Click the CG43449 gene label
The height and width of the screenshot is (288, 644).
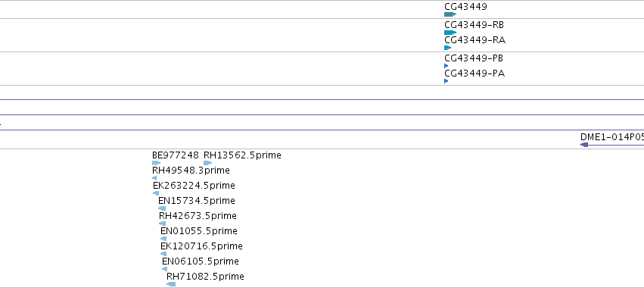(465, 7)
